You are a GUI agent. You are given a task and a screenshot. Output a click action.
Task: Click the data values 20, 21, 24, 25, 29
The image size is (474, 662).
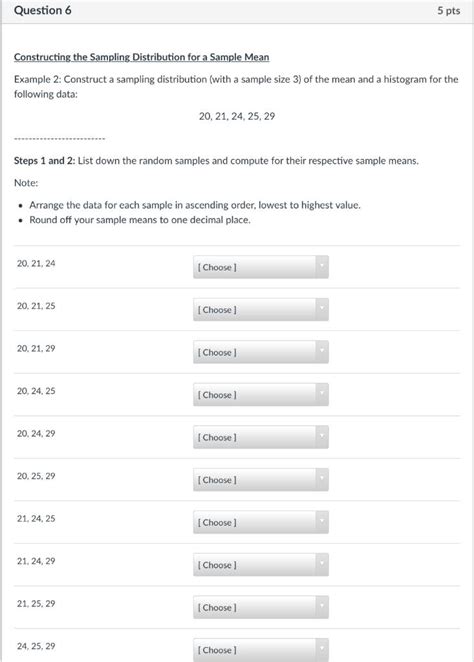click(237, 116)
